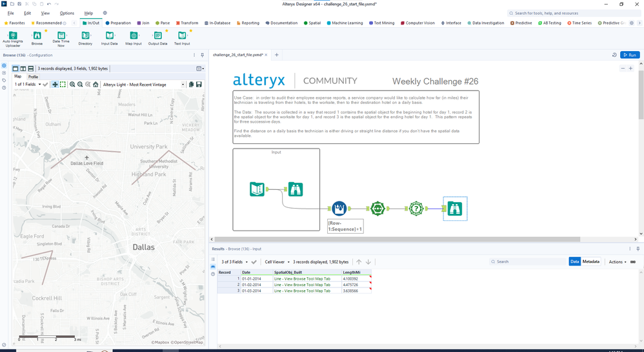Click the next record down arrow
This screenshot has width=644, height=352.
[x=368, y=262]
